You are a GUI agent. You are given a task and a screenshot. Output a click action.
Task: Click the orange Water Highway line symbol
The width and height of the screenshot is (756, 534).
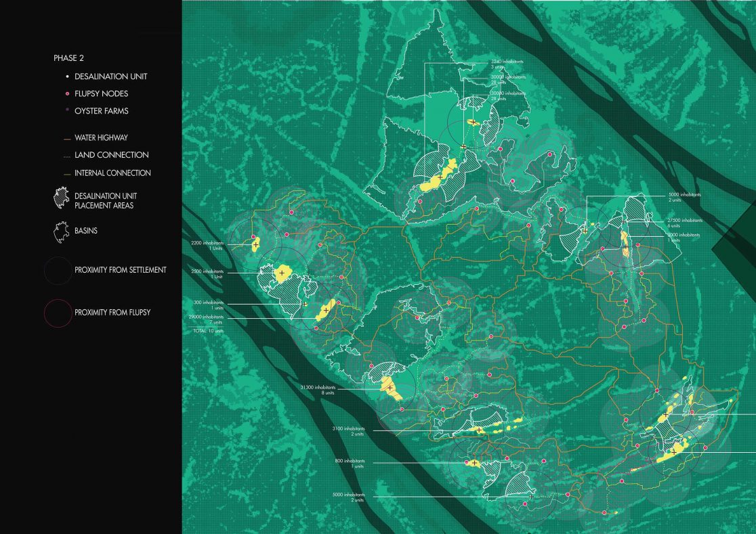click(60, 138)
